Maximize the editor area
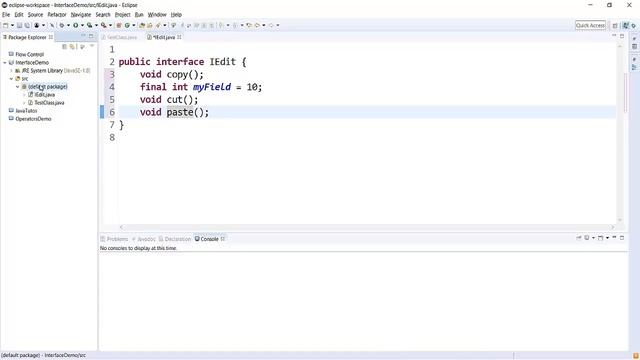Viewport: 640px width, 360px height. pyautogui.click(x=622, y=36)
